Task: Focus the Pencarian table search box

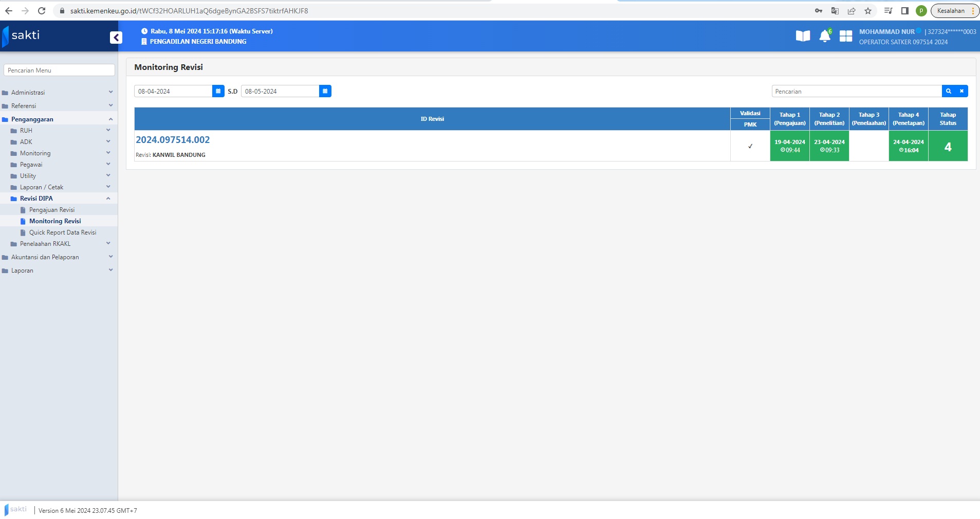Action: [856, 92]
